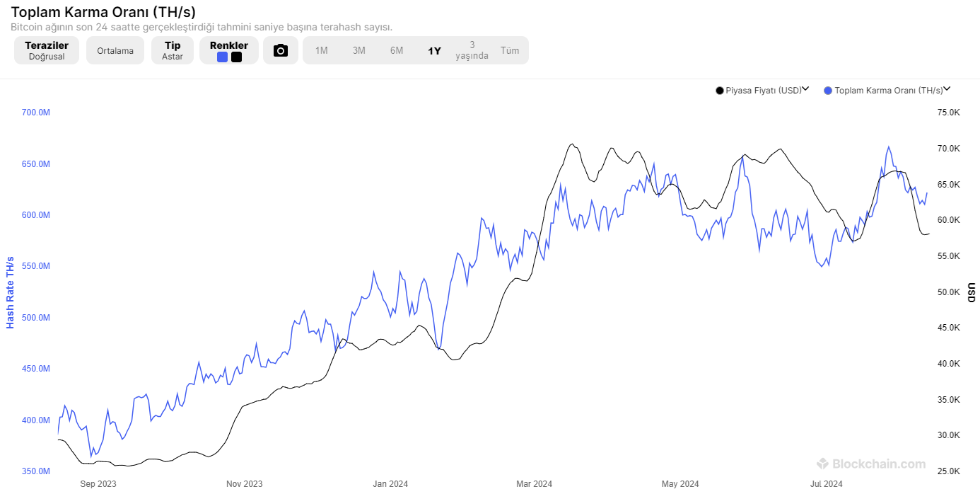Click the black Piyasa Fiyatı legend dot

(x=720, y=91)
